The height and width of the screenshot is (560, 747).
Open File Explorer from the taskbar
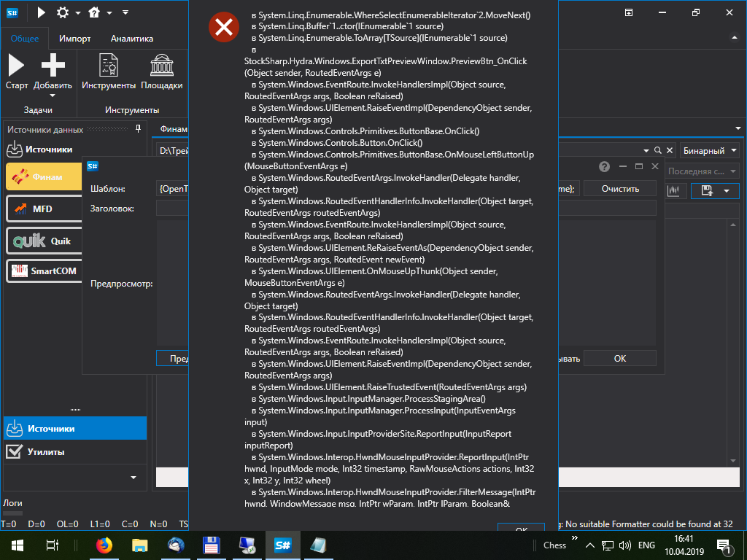pyautogui.click(x=139, y=545)
